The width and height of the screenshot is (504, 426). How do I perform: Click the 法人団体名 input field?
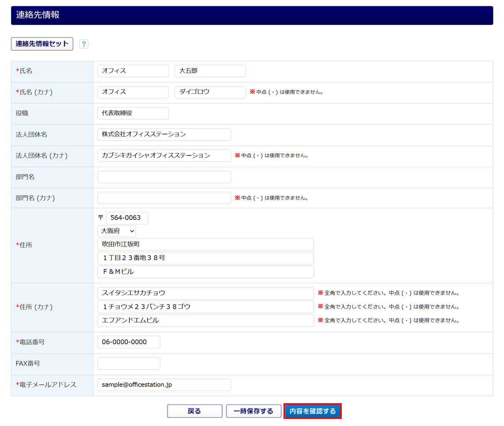coord(164,135)
